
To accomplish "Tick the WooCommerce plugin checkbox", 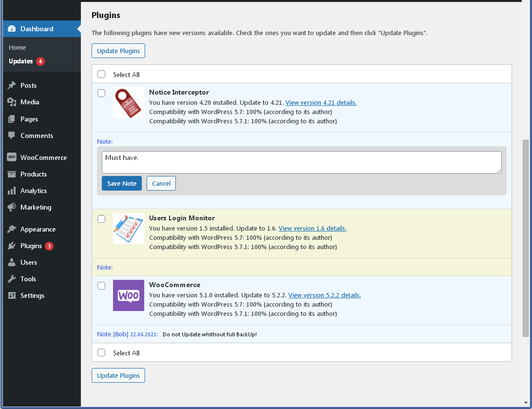I will click(101, 286).
